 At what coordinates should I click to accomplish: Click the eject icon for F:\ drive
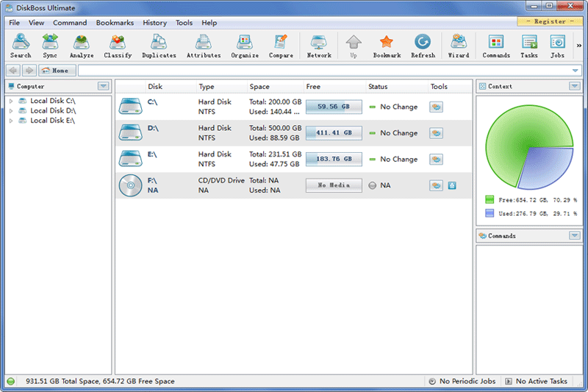coord(452,185)
